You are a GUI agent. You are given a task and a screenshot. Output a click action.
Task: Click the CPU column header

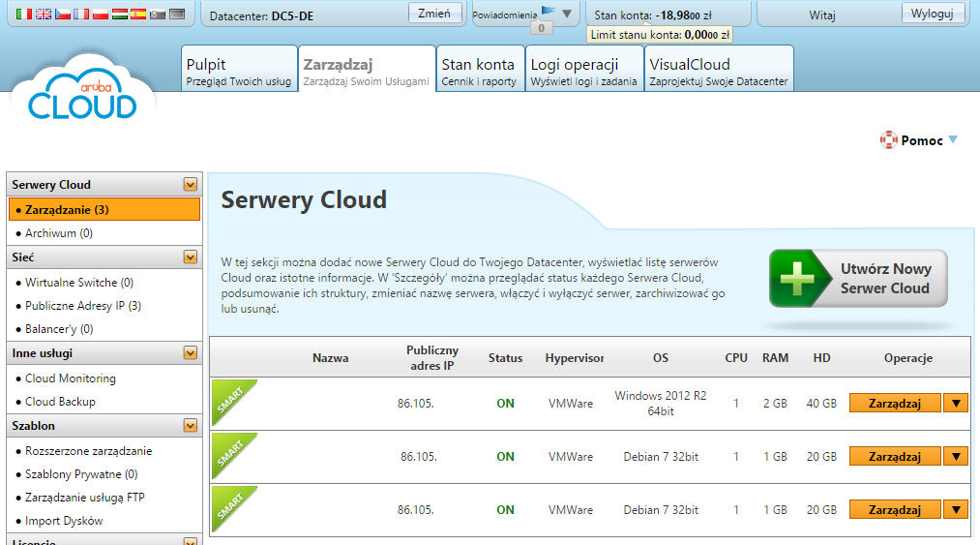pyautogui.click(x=736, y=358)
